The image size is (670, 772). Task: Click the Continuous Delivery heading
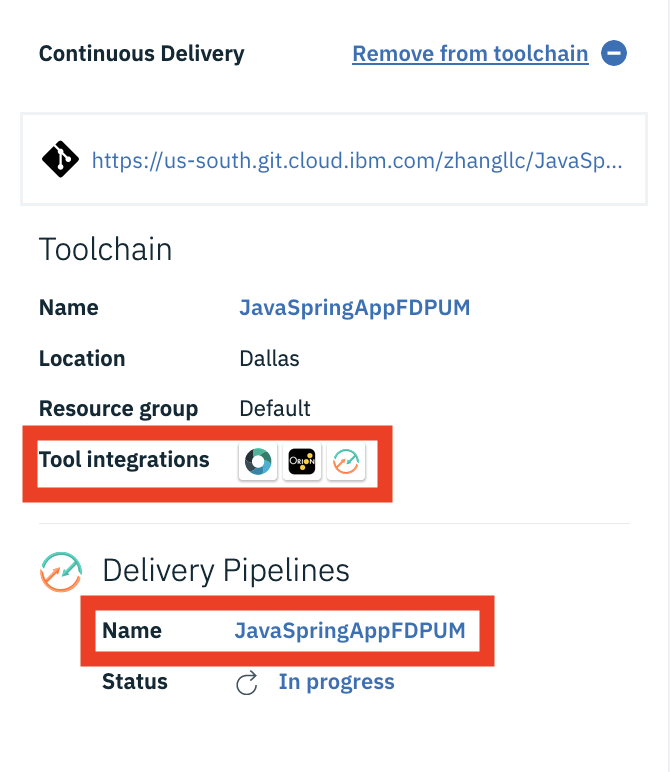pyautogui.click(x=142, y=54)
